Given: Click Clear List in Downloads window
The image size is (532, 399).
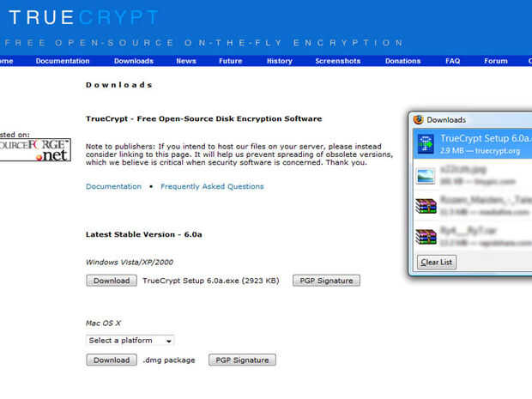Looking at the screenshot, I should [436, 262].
